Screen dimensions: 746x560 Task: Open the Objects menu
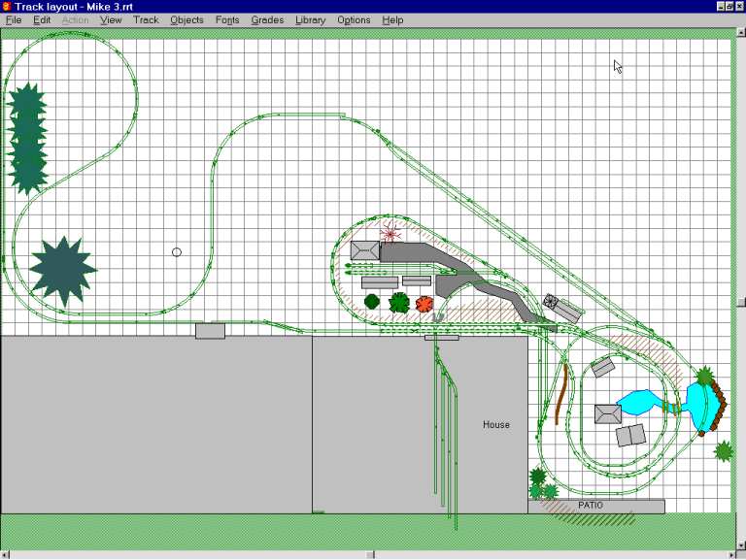pos(186,20)
